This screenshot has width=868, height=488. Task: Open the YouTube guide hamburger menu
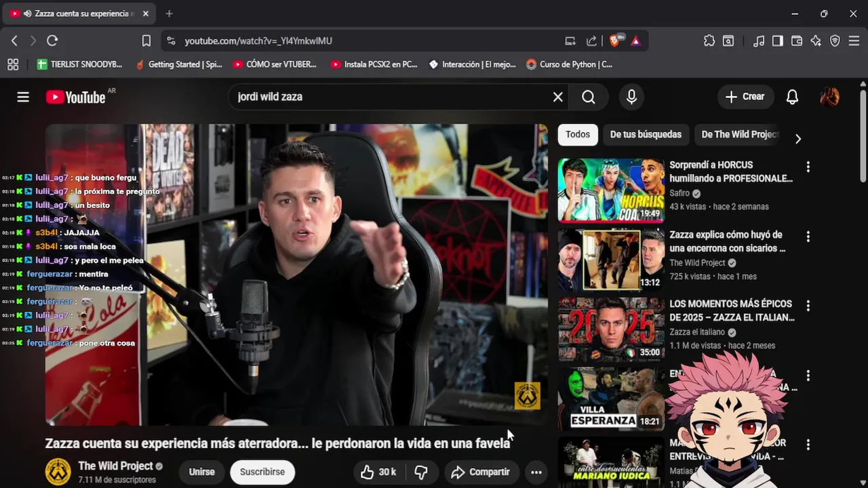pos(23,97)
